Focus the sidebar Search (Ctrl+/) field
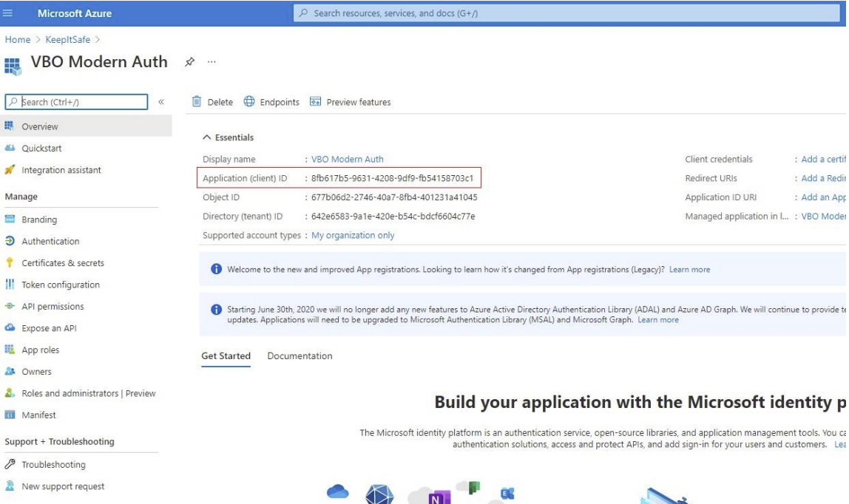 (76, 102)
